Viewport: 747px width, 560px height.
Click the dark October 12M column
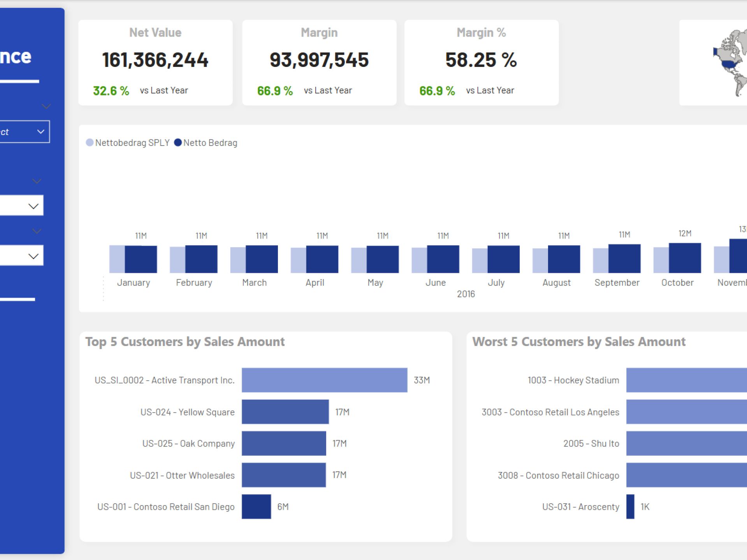(x=685, y=258)
